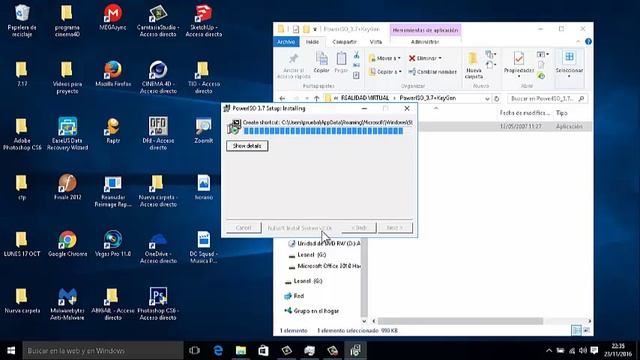Viewport: 640px width, 360px height.
Task: Click Cambiar nombre in Explorer ribbon
Action: pyautogui.click(x=433, y=72)
